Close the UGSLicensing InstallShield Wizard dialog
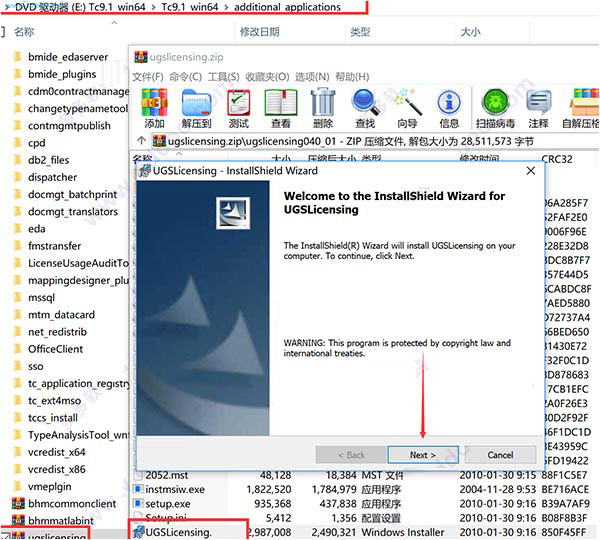600x540 pixels. point(531,171)
